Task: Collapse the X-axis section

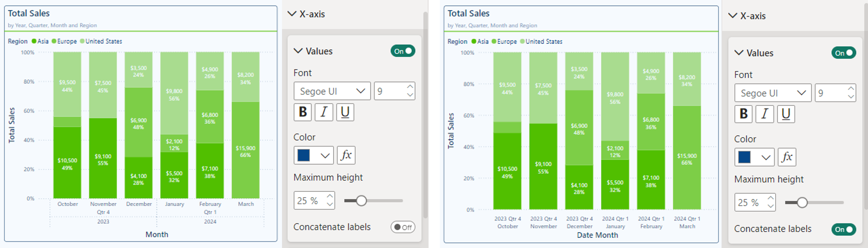Action: point(292,14)
